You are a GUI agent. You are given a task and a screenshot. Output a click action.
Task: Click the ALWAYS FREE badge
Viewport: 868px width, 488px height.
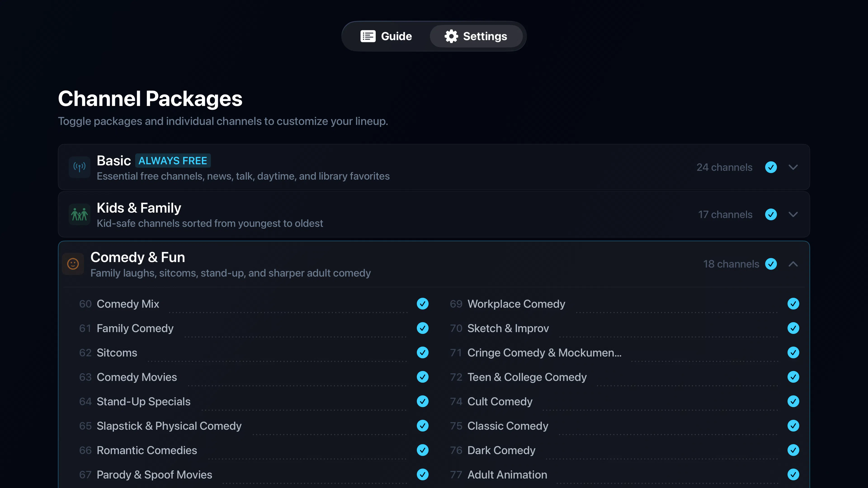[173, 161]
